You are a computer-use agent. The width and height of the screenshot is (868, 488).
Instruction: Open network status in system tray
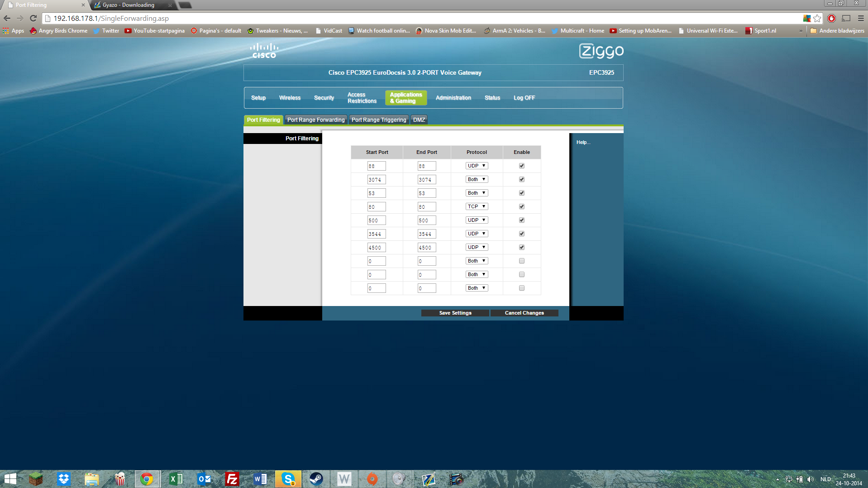pos(789,479)
